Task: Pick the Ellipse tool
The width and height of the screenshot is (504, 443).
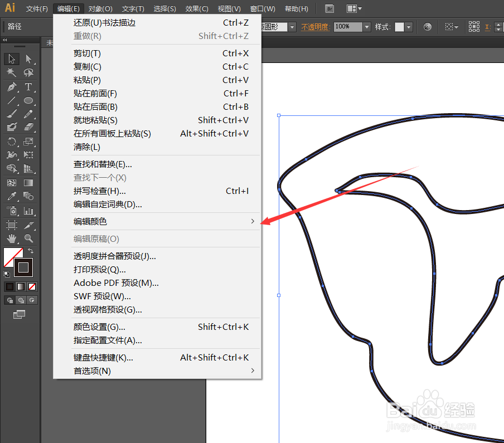Action: pos(28,100)
